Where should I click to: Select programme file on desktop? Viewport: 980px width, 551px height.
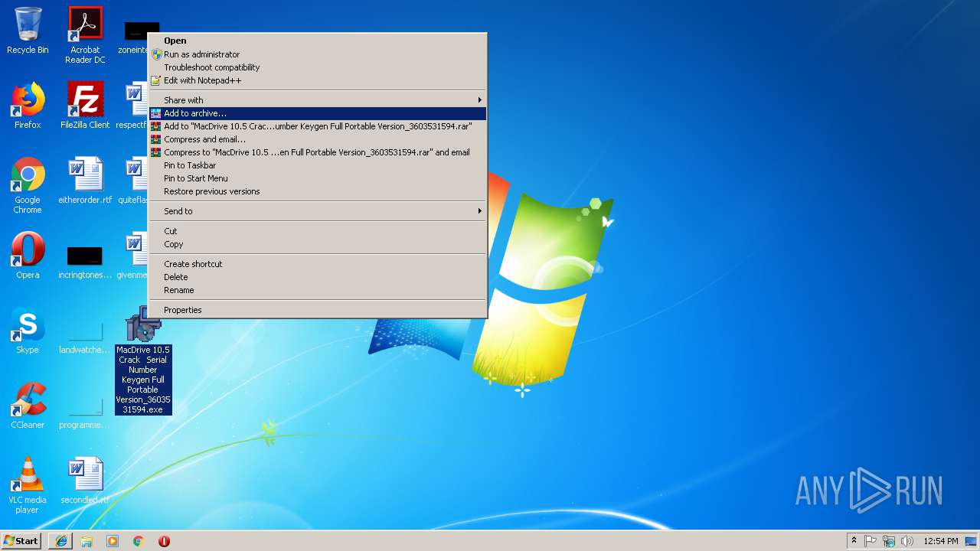click(85, 410)
